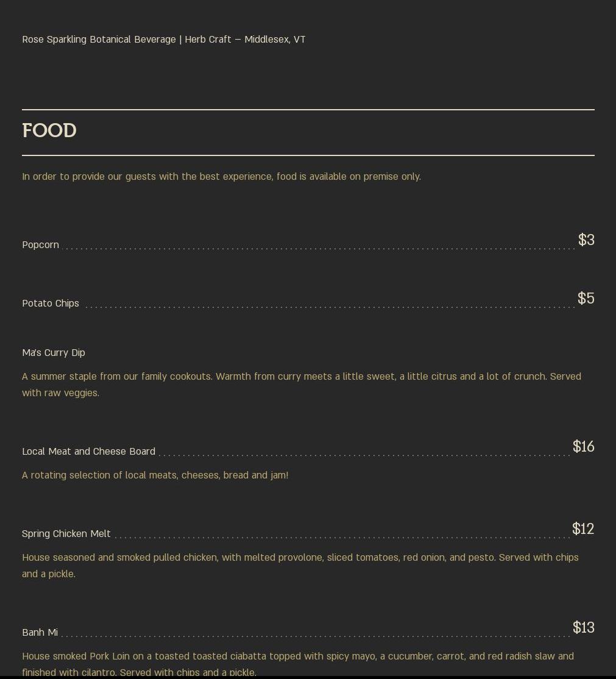Select the Rose Sparkling Botanical Beverage item
Screen dimensions: 616x679
(x=99, y=40)
